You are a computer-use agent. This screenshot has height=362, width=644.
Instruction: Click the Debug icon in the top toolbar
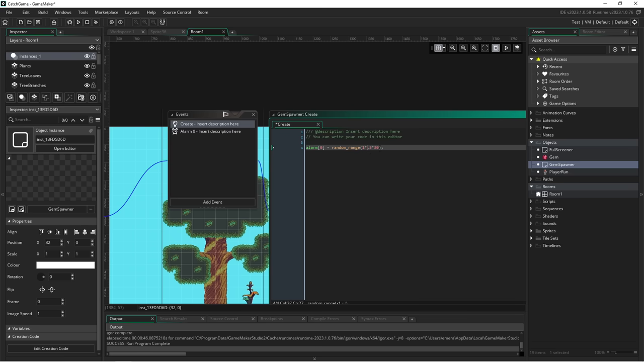tap(70, 22)
